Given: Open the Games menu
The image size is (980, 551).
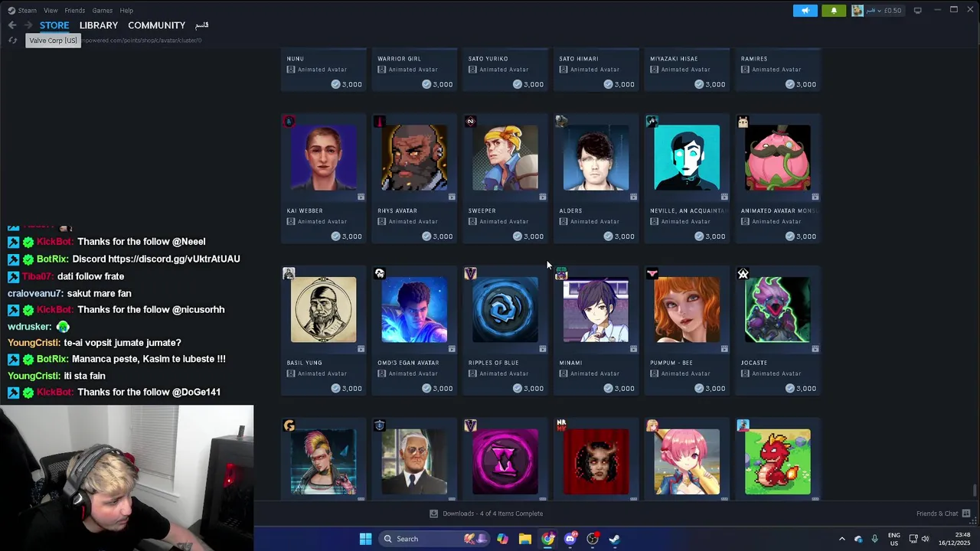Looking at the screenshot, I should [103, 11].
